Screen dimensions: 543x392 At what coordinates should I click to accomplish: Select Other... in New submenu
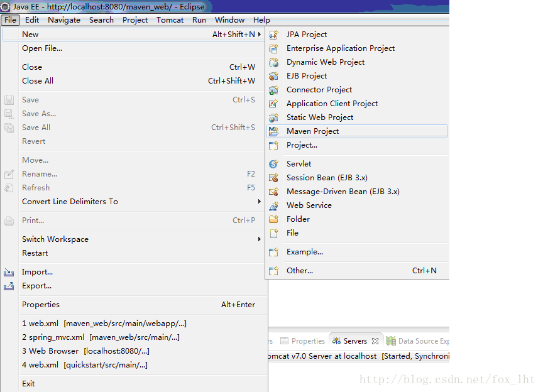point(299,271)
